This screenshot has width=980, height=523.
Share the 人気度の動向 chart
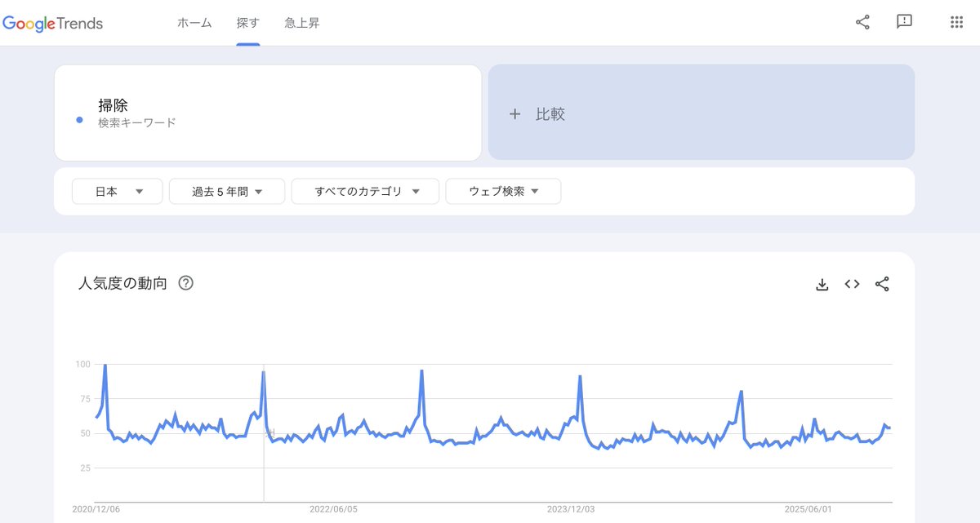882,284
